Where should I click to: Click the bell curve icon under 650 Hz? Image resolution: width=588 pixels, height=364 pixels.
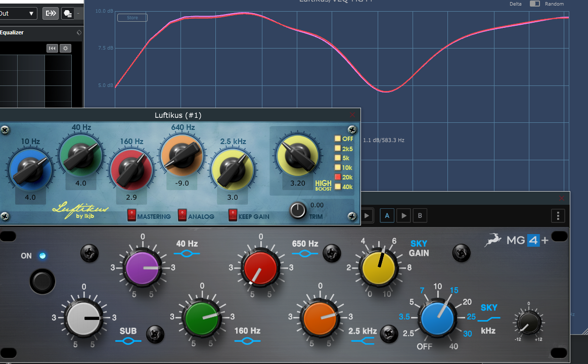[x=305, y=254]
